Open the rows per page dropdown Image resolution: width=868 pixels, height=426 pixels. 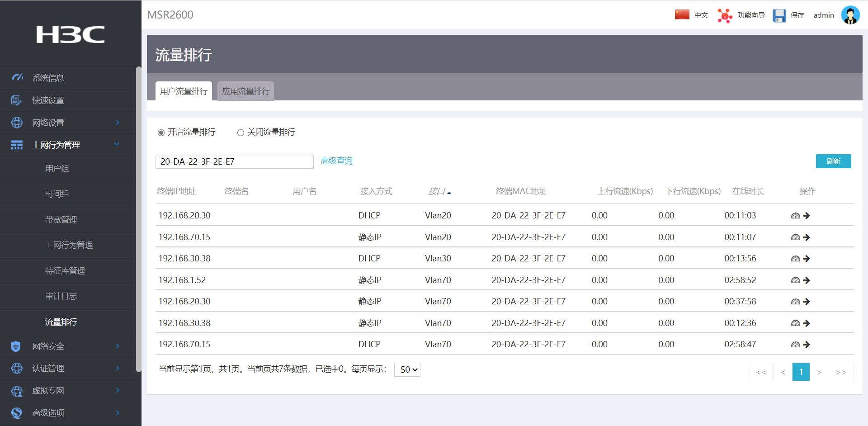coord(407,369)
